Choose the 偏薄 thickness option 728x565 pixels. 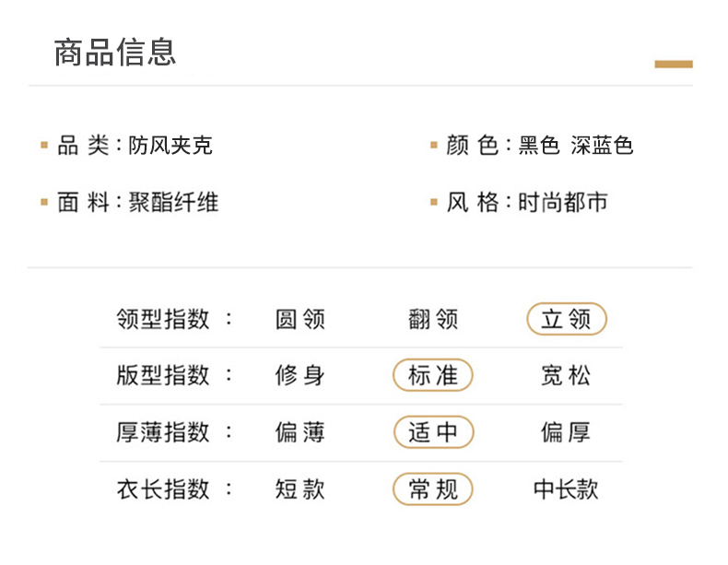[x=300, y=432]
